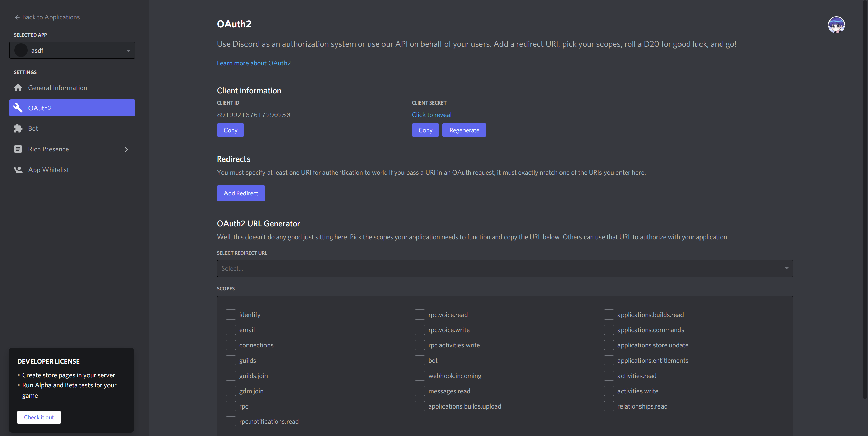Click the asdf app avatar circle
Image resolution: width=868 pixels, height=436 pixels.
(x=21, y=50)
